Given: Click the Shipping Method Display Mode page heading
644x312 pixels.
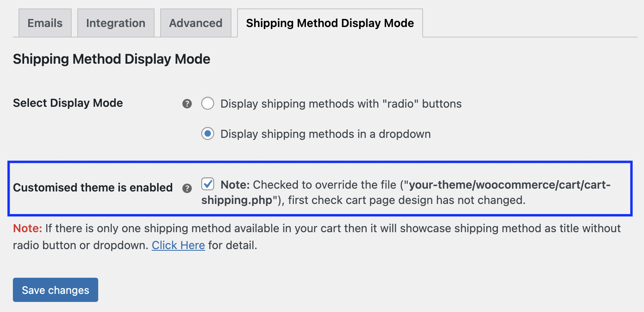Looking at the screenshot, I should [111, 59].
